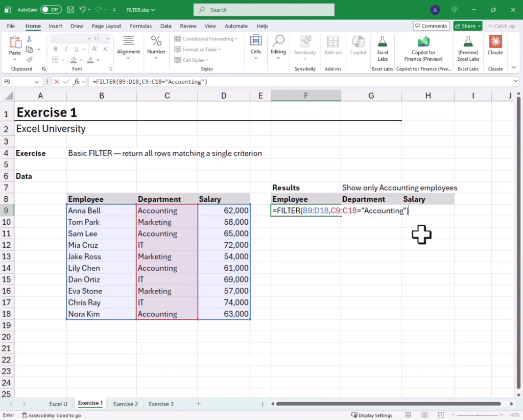Screen dimensions: 523x420
Task: Open Conditional Formatting menu
Action: (x=206, y=39)
